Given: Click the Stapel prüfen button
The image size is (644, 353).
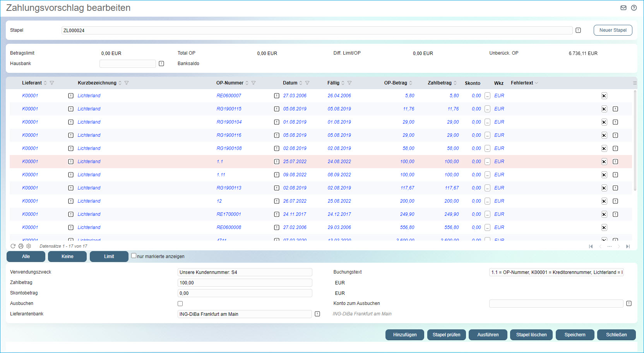Looking at the screenshot, I should [446, 335].
